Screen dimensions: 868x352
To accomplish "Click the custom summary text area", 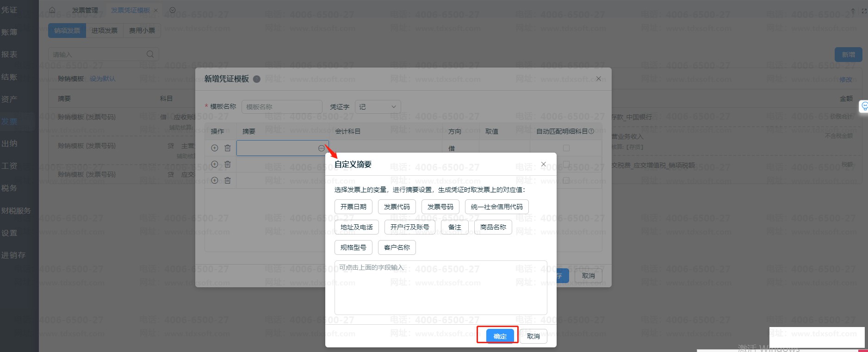I will click(440, 288).
